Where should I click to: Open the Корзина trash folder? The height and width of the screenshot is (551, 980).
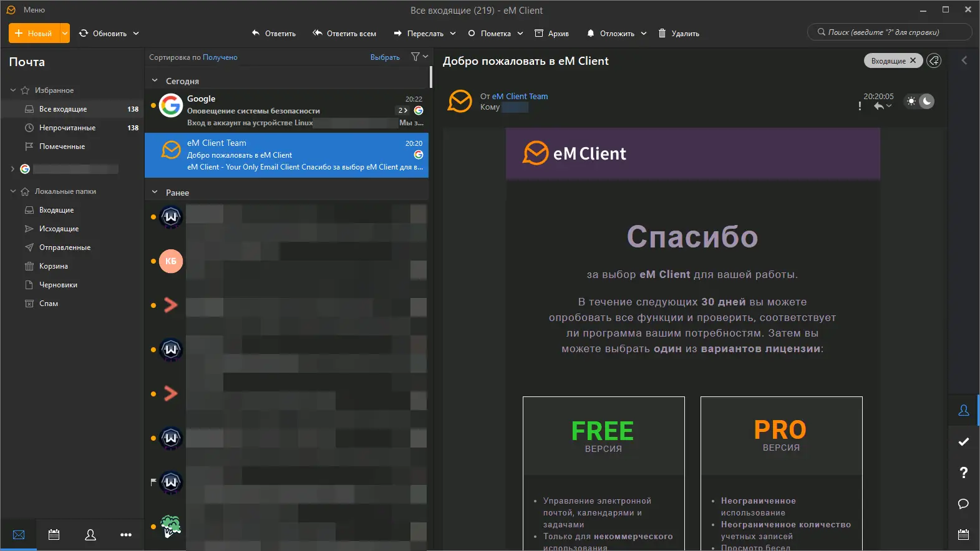pyautogui.click(x=72, y=266)
